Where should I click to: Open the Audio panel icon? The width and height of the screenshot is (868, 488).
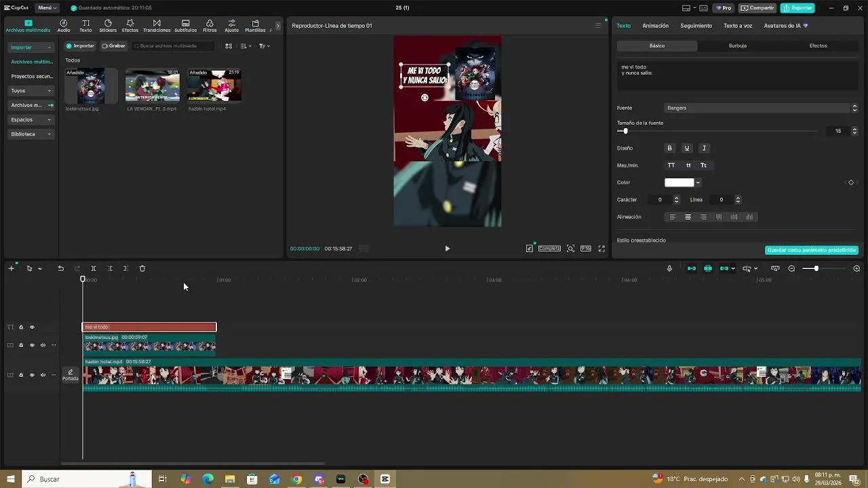pos(64,26)
